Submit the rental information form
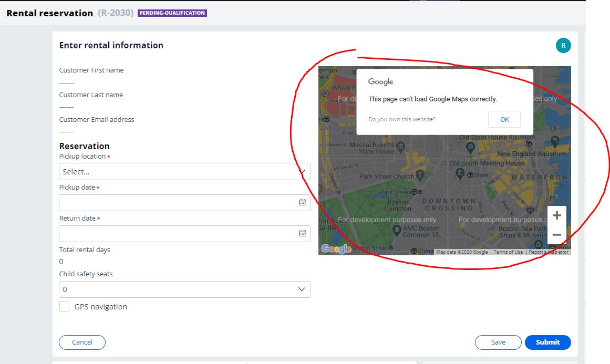 548,342
